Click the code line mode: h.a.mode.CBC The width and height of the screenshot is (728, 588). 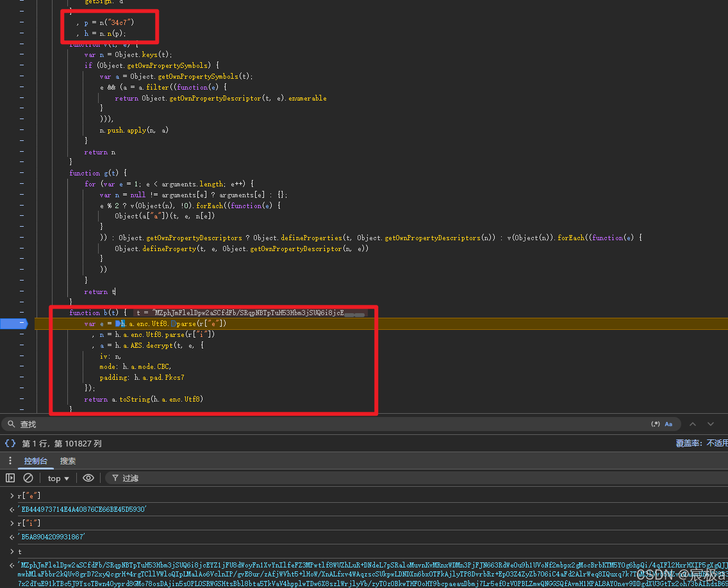point(135,366)
